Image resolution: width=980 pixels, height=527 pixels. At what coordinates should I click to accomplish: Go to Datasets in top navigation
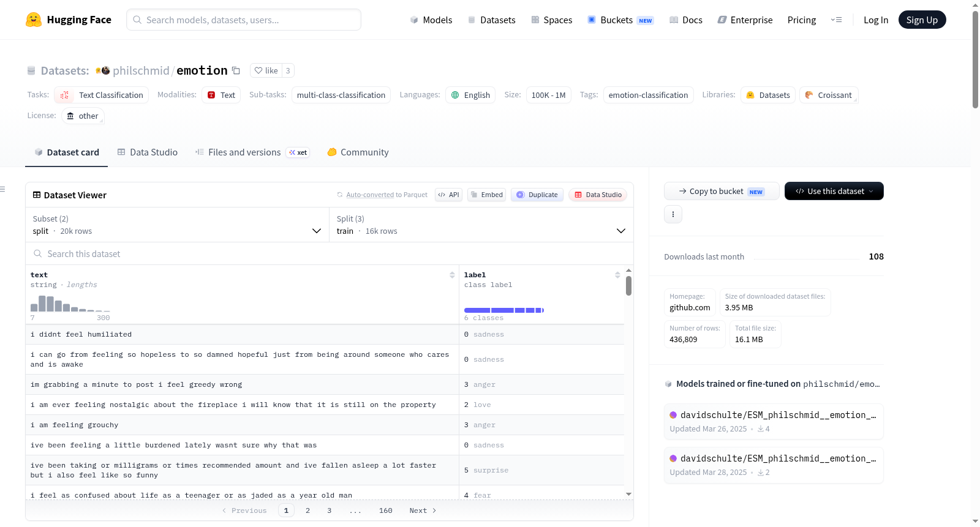pos(492,20)
